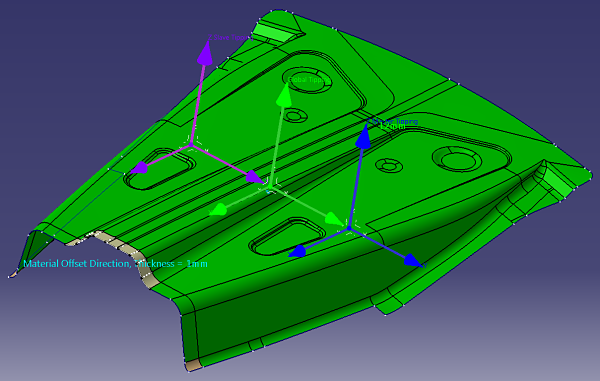Select the purple Z Slave Tipping arrowhead

(205, 53)
